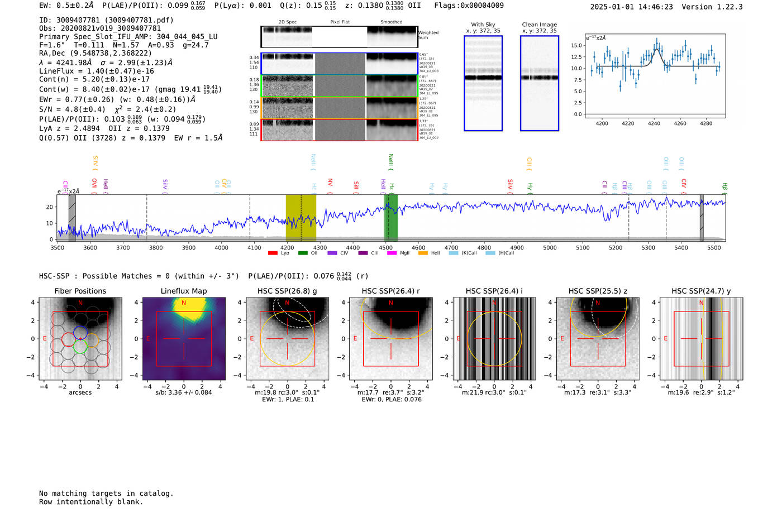
Task: Click the ID: 3009407781 line
Action: pos(106,20)
